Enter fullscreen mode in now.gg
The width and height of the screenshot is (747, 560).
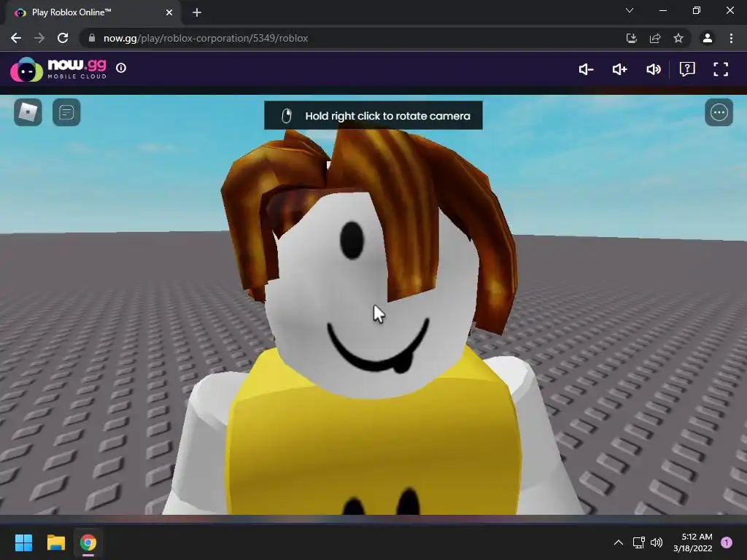721,69
